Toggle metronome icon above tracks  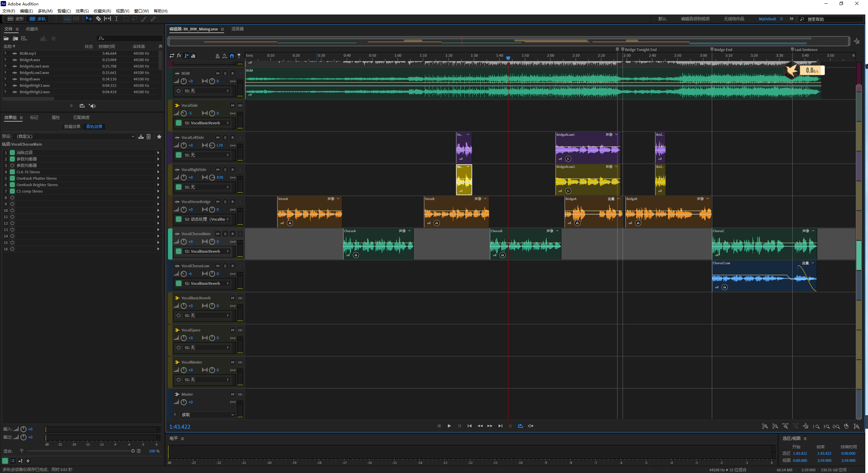(x=217, y=56)
